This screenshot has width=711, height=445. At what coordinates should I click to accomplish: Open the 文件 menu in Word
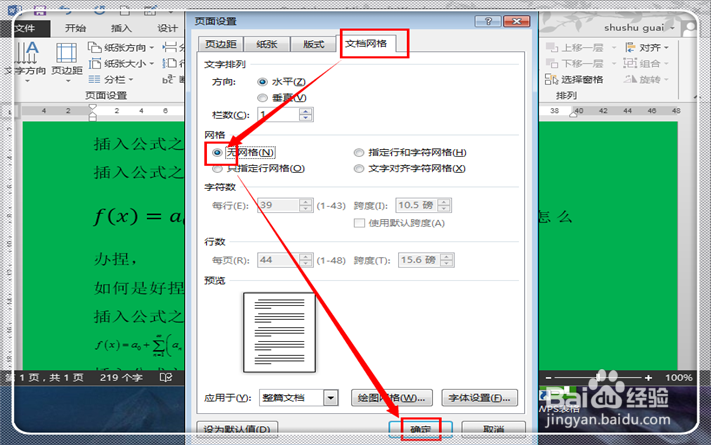(x=26, y=28)
